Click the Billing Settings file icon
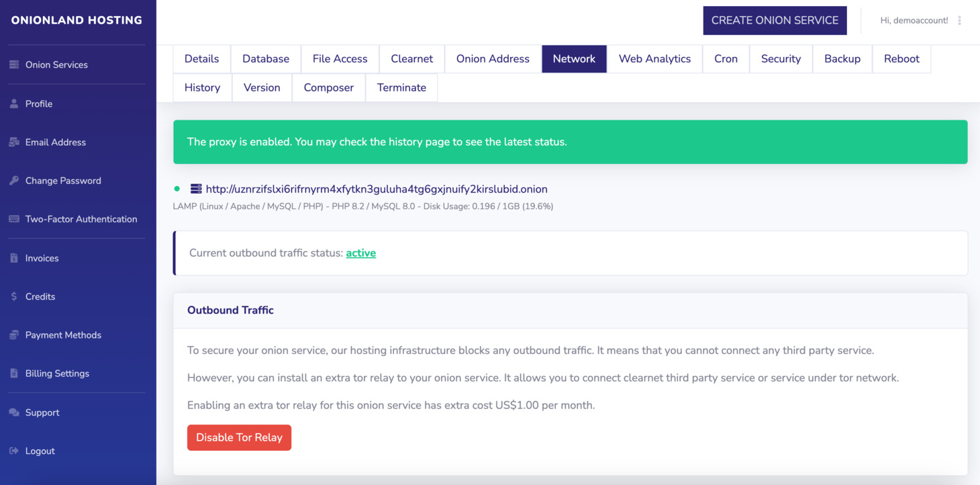The width and height of the screenshot is (980, 485). coord(14,373)
